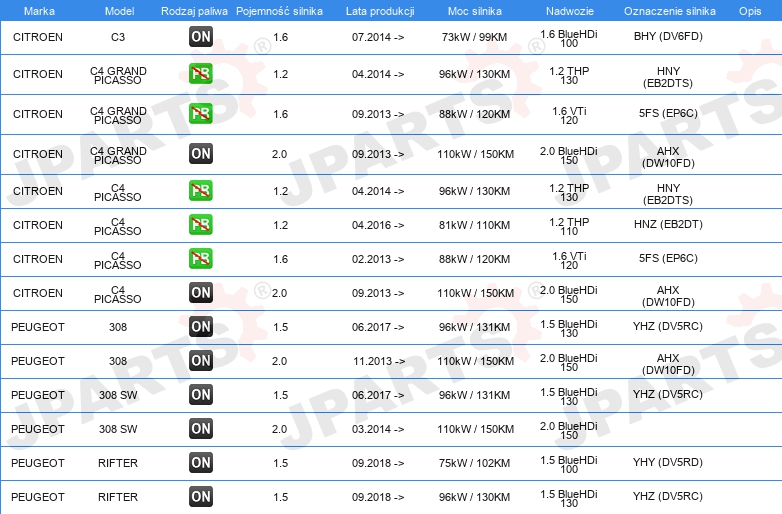Select the 1.5 BlueHDi 100 body cell
782x514 pixels.
[x=569, y=464]
